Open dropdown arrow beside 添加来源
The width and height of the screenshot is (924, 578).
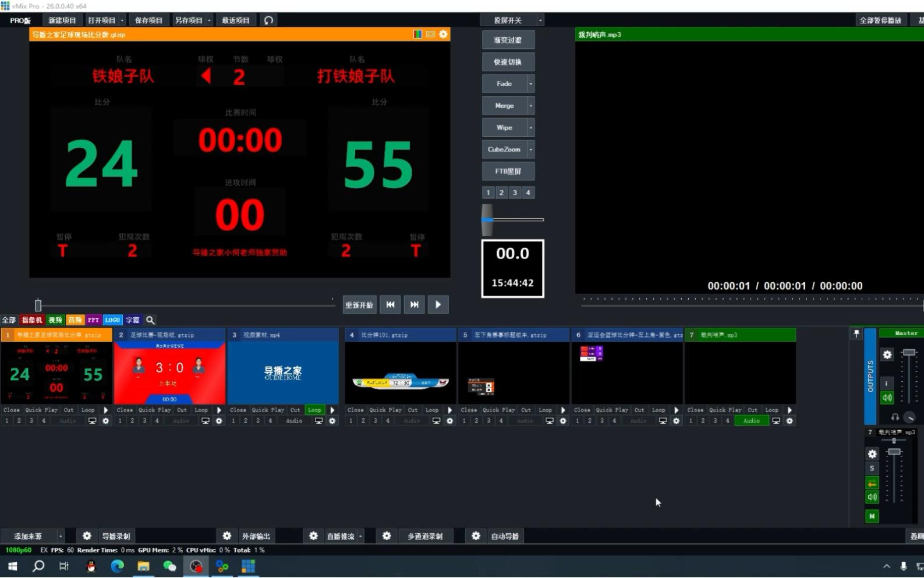(x=61, y=536)
